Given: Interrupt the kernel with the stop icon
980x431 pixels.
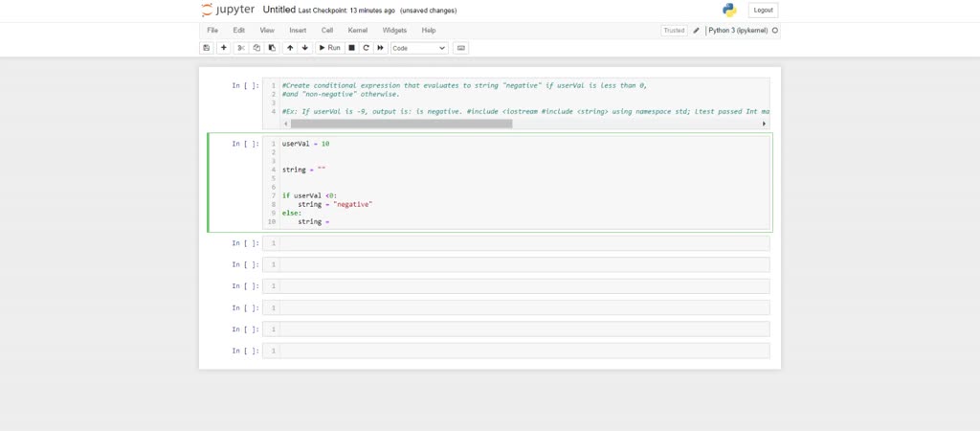Looking at the screenshot, I should [x=351, y=48].
